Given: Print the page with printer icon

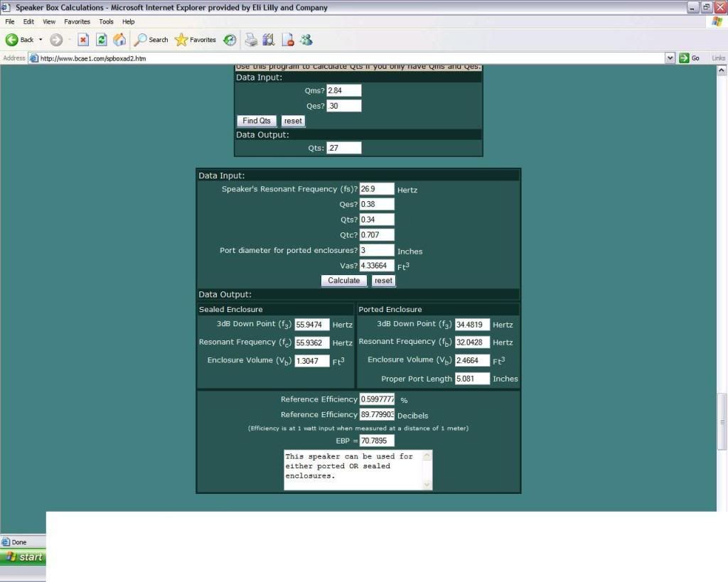Looking at the screenshot, I should [x=251, y=40].
